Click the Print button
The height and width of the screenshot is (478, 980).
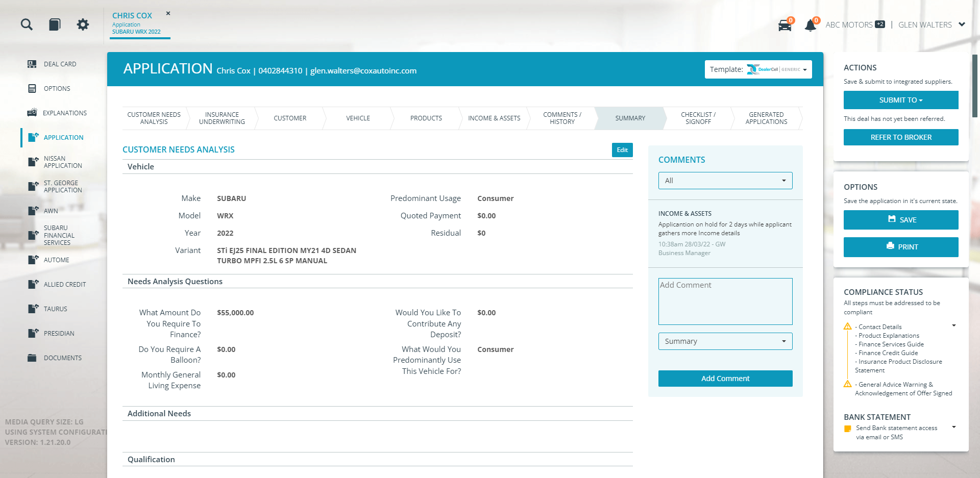[x=901, y=247]
